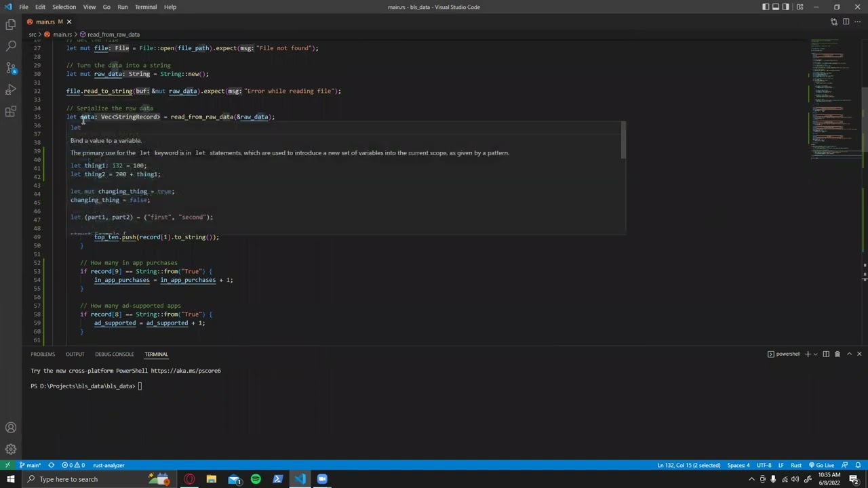Open the Run and Debug view
The width and height of the screenshot is (868, 488).
coord(11,89)
